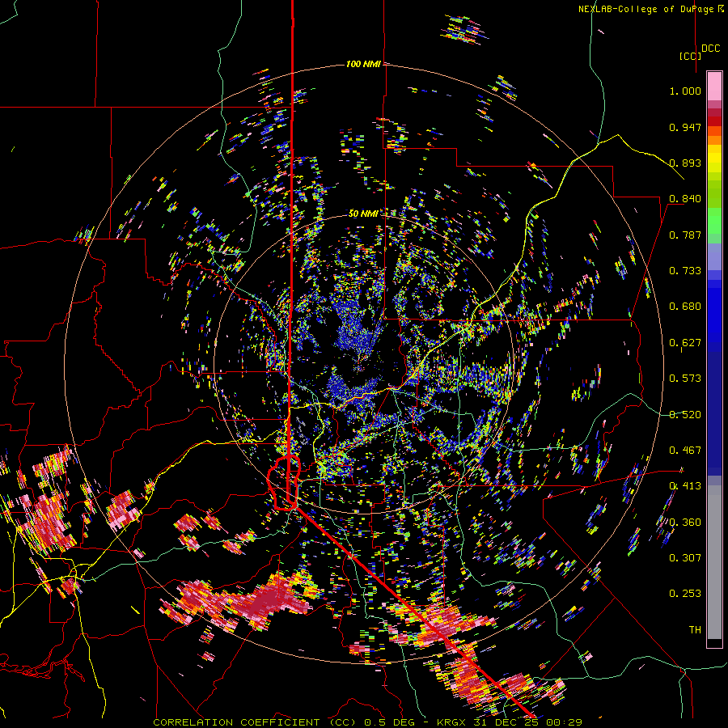Screen dimensions: 728x728
Task: Select the 0.733 legend value
Action: (685, 271)
